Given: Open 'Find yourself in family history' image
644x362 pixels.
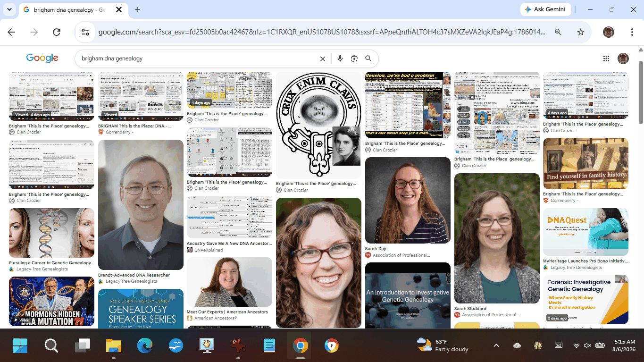Looking at the screenshot, I should coord(585,163).
